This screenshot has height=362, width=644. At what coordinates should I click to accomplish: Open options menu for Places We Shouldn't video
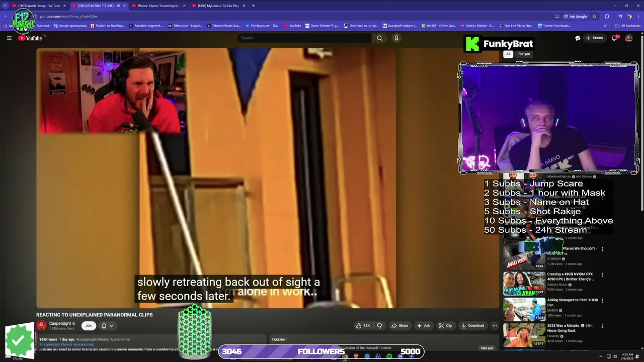click(x=602, y=249)
